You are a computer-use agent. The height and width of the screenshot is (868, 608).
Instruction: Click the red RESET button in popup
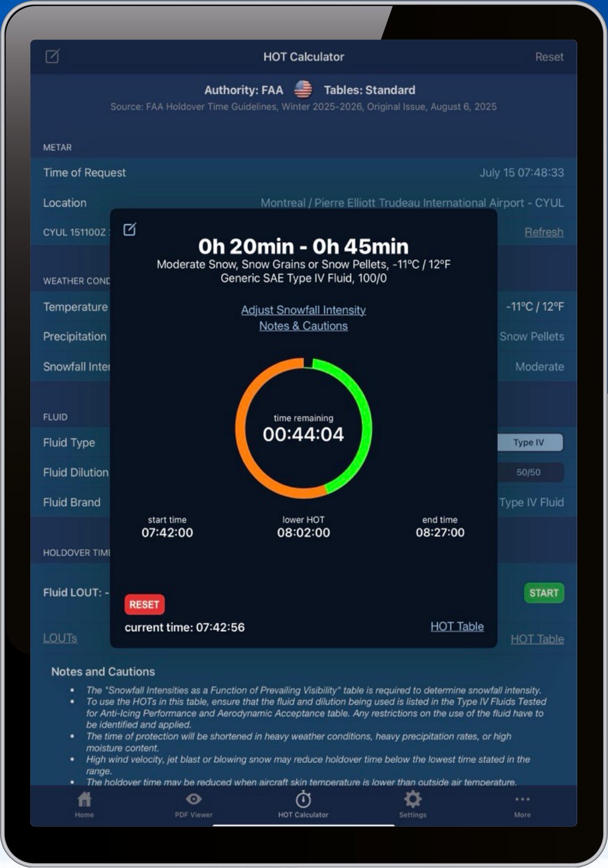pos(144,604)
